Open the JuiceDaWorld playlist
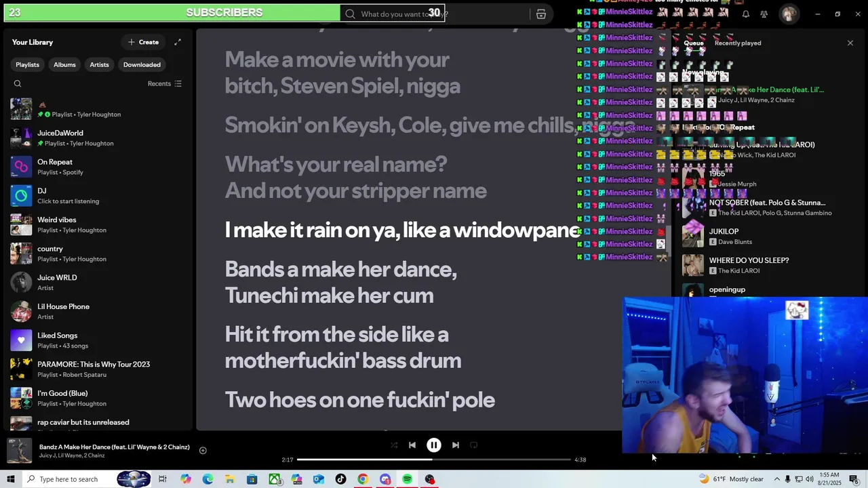Screen dimensions: 868x488 pyautogui.click(x=96, y=138)
